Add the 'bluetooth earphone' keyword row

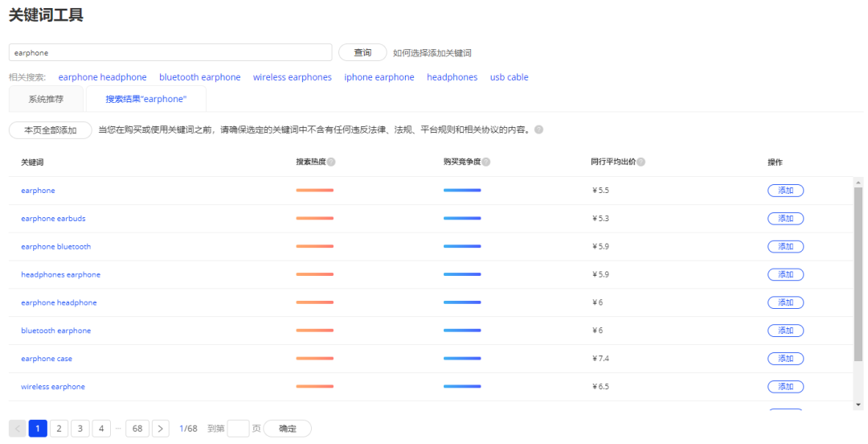785,331
